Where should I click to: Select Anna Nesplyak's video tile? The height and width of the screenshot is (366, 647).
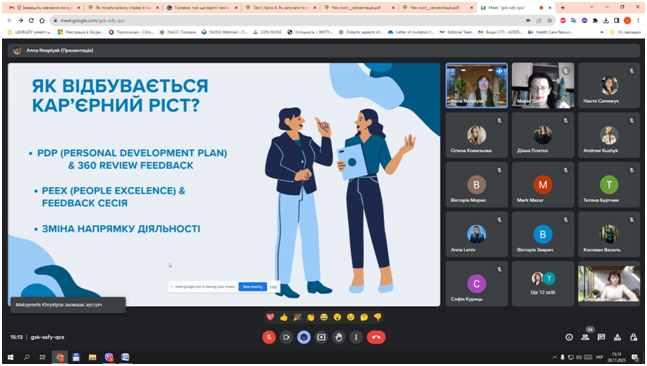coord(477,86)
